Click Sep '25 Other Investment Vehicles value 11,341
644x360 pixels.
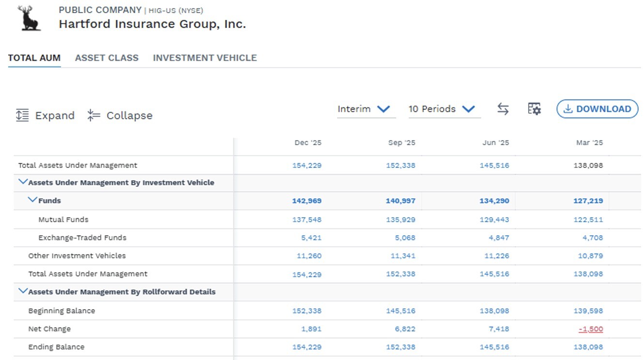coord(403,256)
